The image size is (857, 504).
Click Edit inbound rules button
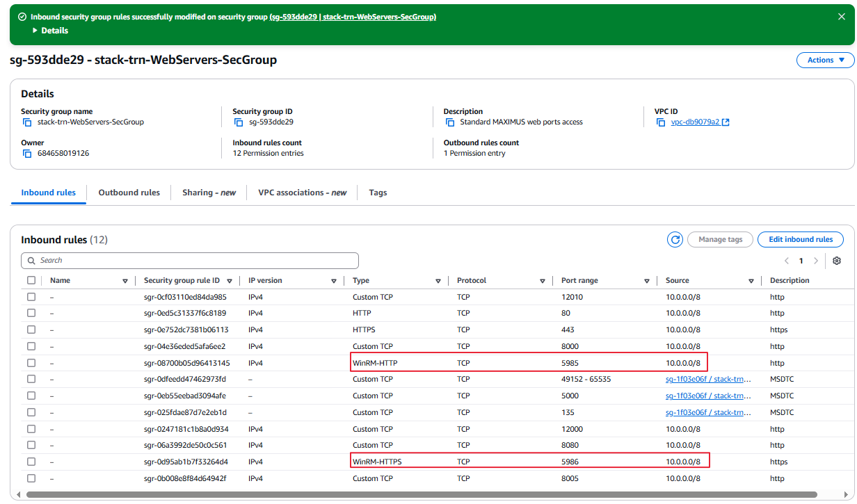click(x=800, y=240)
